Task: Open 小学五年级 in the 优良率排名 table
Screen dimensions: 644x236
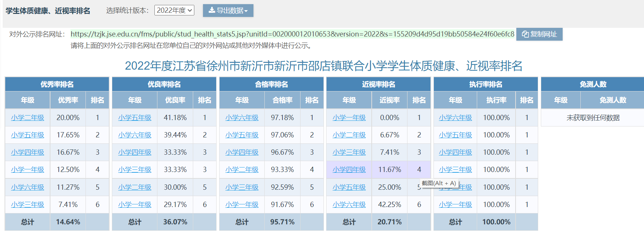Action: point(135,117)
